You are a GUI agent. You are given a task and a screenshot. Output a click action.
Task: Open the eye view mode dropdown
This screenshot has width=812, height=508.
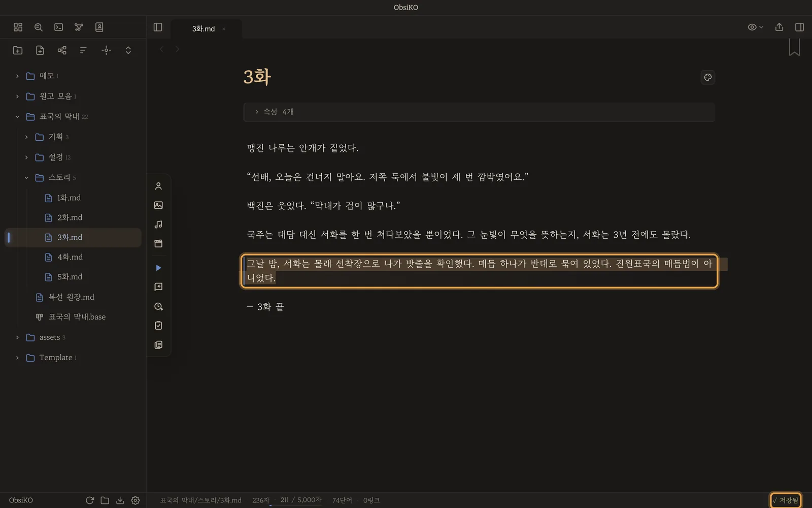tap(755, 27)
